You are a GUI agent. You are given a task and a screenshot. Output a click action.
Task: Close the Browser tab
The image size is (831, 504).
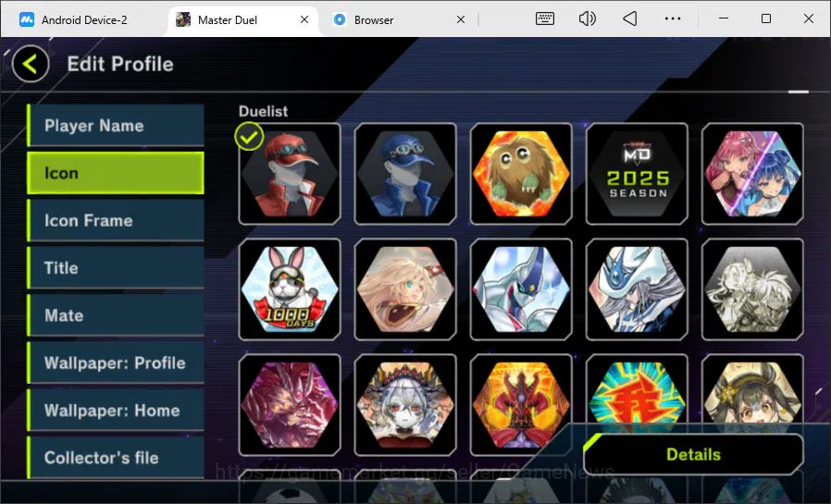click(461, 19)
